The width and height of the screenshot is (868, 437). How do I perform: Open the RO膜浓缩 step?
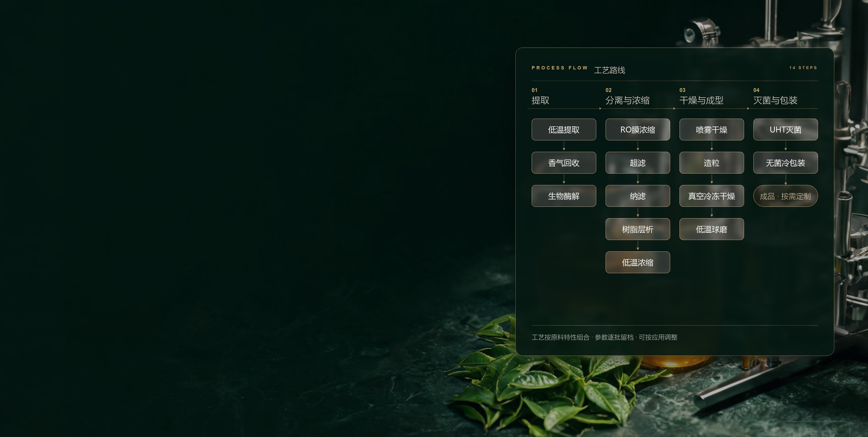click(x=637, y=129)
